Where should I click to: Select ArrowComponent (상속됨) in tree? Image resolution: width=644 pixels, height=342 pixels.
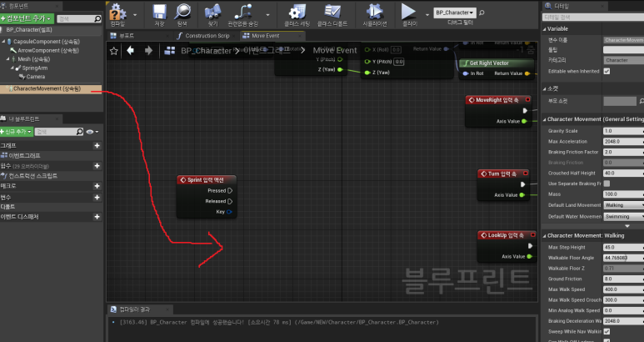[x=47, y=51]
